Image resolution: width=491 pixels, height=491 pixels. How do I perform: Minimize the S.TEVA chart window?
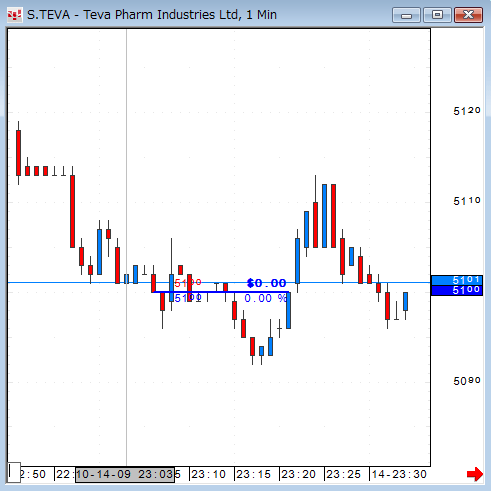coord(406,15)
